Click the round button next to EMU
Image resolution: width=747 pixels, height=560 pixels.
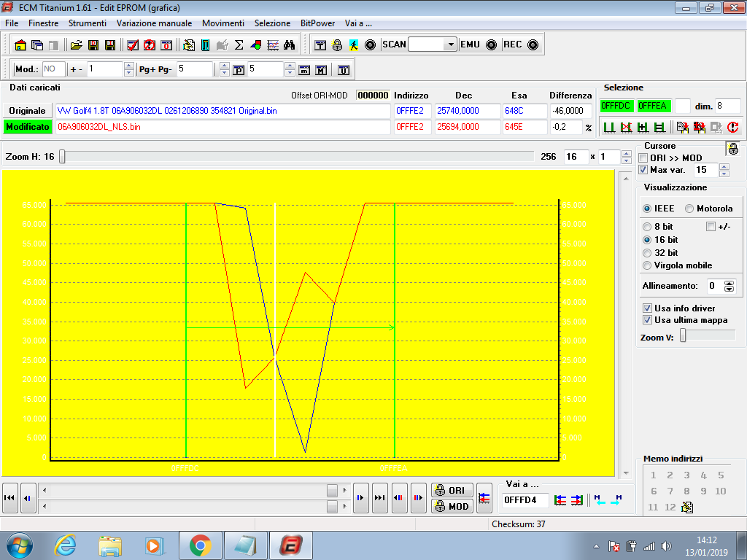click(x=491, y=45)
